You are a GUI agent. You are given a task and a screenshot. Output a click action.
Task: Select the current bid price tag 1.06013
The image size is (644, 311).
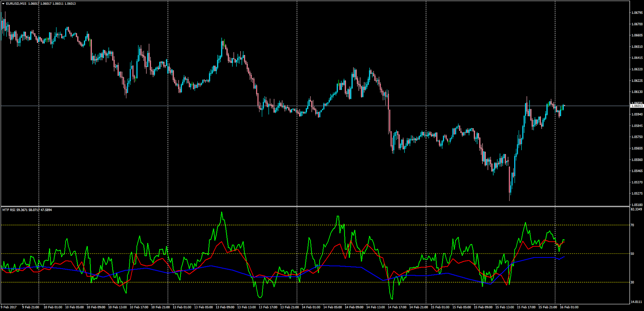(637, 106)
